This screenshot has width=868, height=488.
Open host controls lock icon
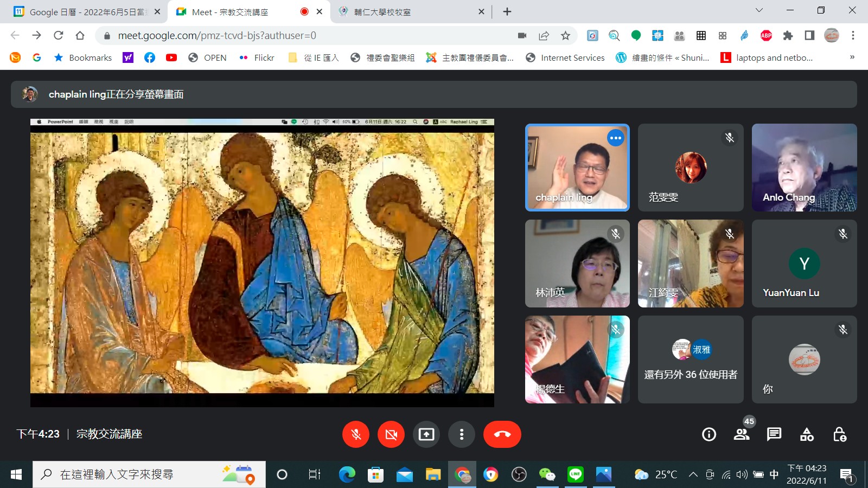[x=839, y=434]
